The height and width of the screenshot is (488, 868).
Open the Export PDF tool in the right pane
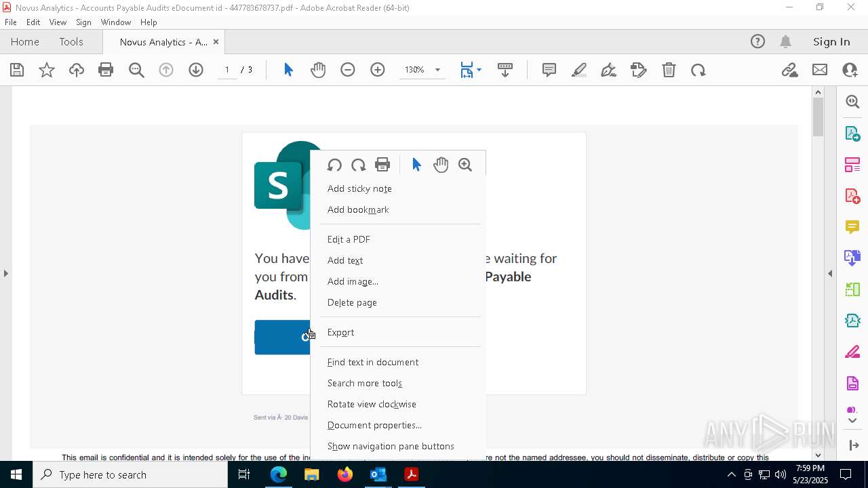852,133
